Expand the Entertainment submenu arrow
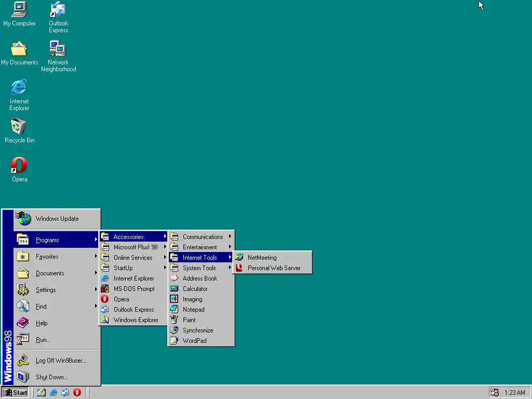Viewport: 532px width, 399px height. pos(230,247)
